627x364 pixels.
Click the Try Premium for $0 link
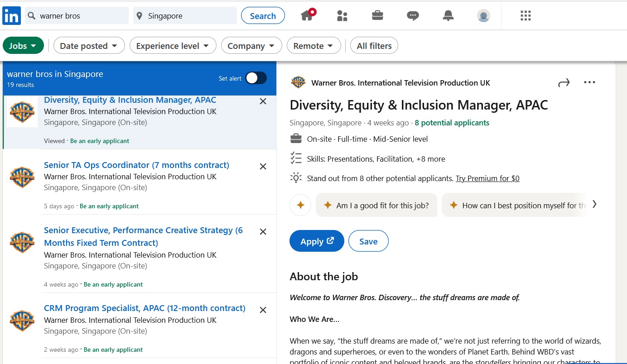pos(487,178)
